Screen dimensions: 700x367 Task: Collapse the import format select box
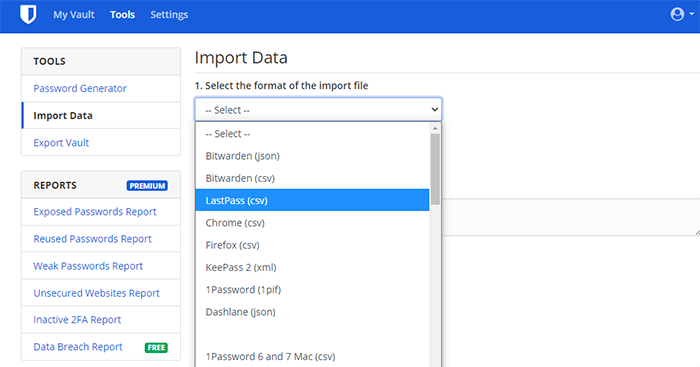(318, 110)
